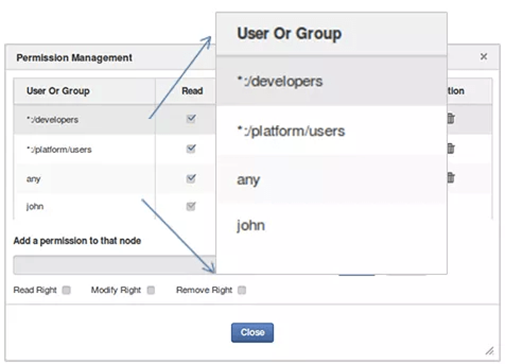The image size is (505, 364).
Task: Grab the resize handle at dialog corner
Action: tap(490, 351)
